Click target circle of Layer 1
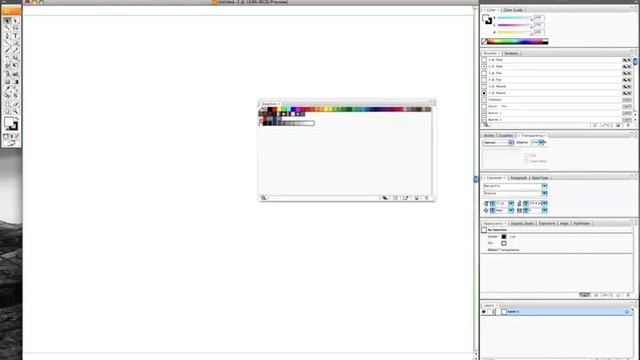640x360 pixels. pos(627,312)
